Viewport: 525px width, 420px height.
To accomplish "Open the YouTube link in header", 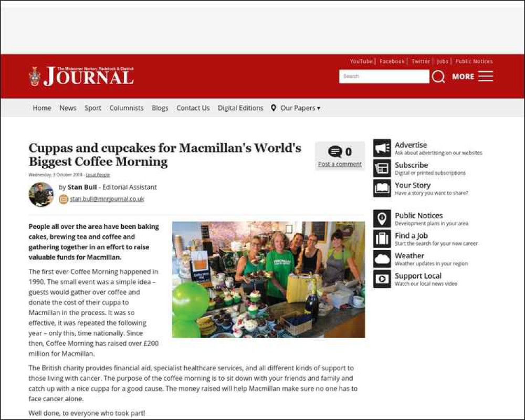I will [361, 61].
